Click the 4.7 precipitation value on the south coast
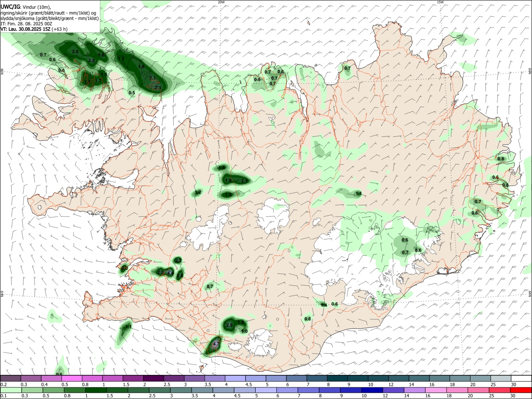Screen dimensions: 532x399 point(216,344)
